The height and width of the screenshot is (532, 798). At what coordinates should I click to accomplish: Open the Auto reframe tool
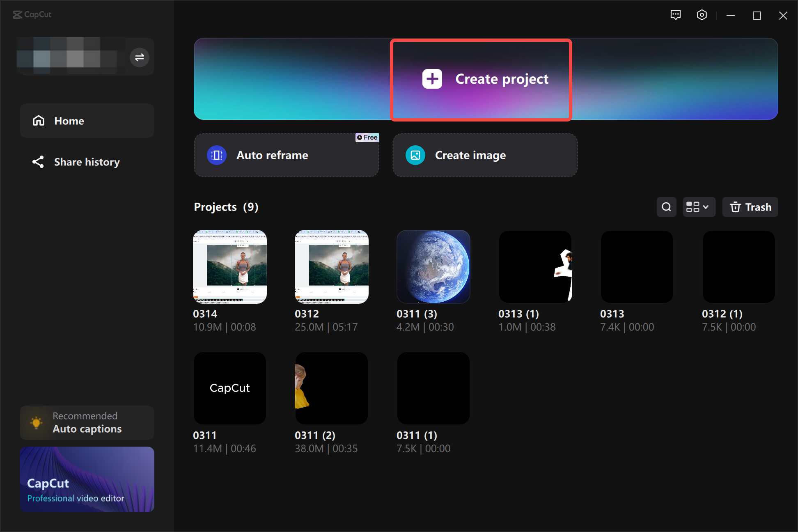[287, 155]
